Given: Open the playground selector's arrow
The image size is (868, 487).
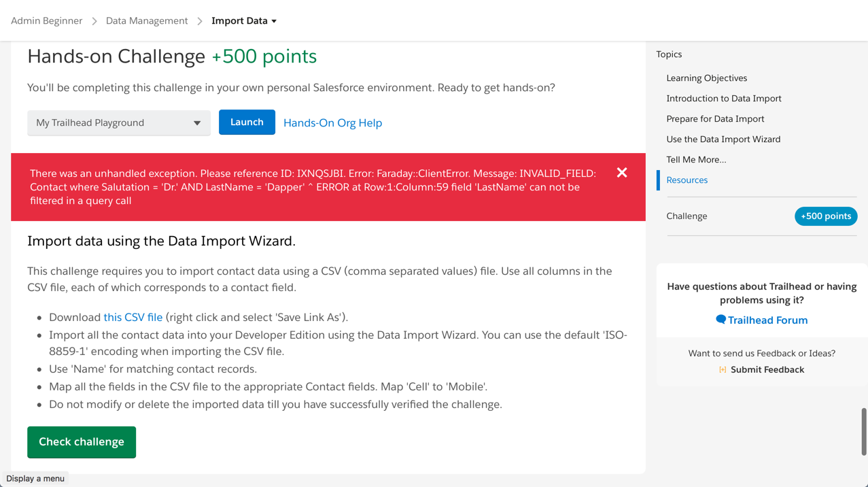Looking at the screenshot, I should pyautogui.click(x=198, y=122).
